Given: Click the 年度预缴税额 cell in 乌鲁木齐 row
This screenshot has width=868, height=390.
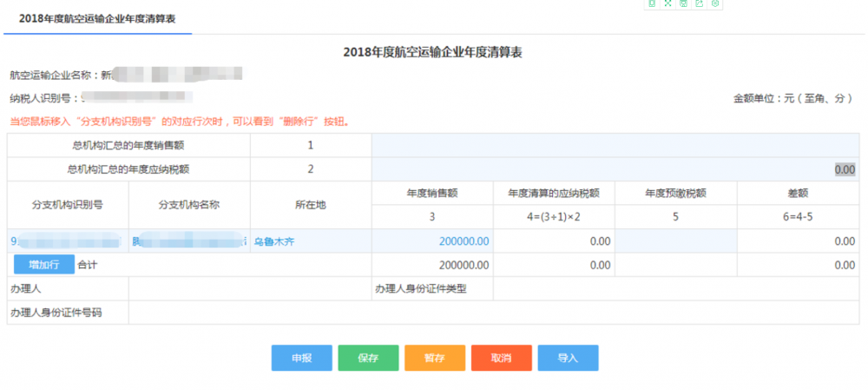Looking at the screenshot, I should (x=676, y=241).
